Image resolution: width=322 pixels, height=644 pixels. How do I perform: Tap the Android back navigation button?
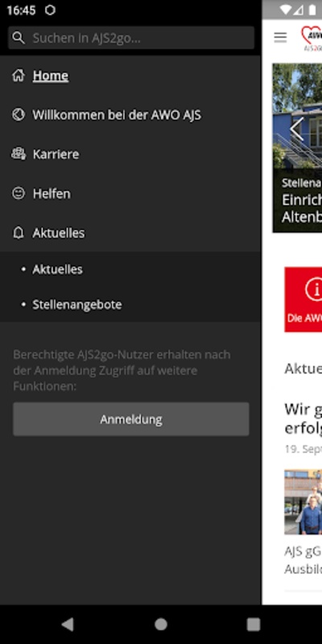(68, 625)
